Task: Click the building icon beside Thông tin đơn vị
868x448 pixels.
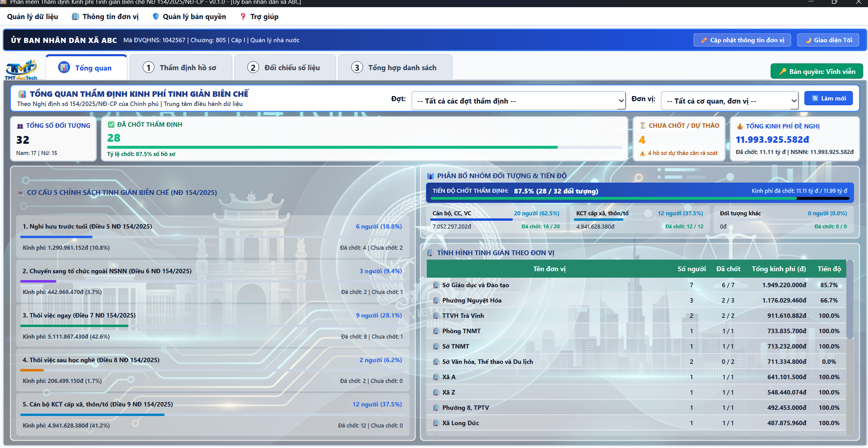Action: pyautogui.click(x=75, y=16)
